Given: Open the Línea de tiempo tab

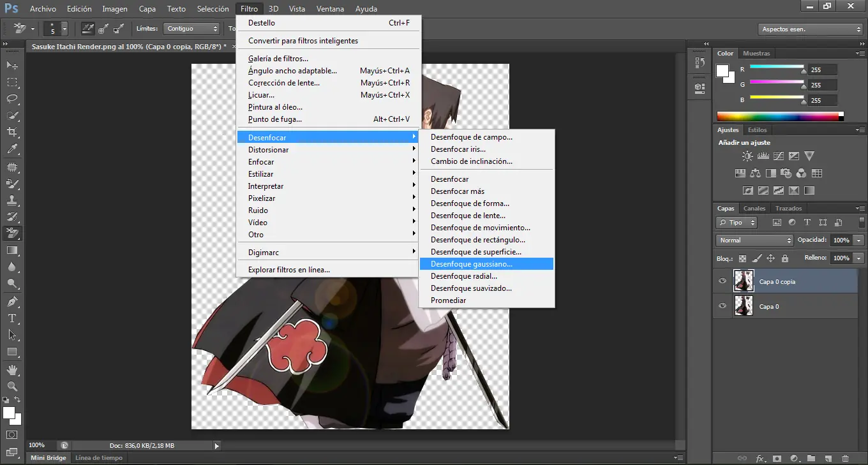Looking at the screenshot, I should click(x=98, y=458).
